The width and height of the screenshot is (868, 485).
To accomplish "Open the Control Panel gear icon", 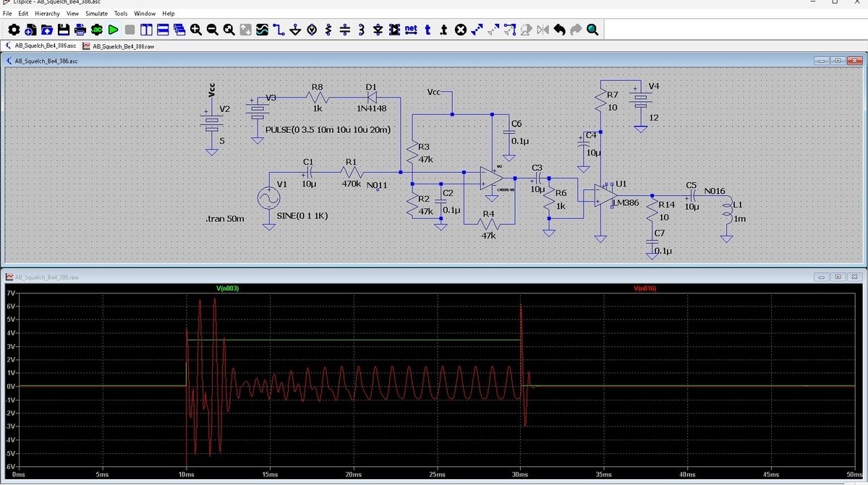I will click(13, 30).
